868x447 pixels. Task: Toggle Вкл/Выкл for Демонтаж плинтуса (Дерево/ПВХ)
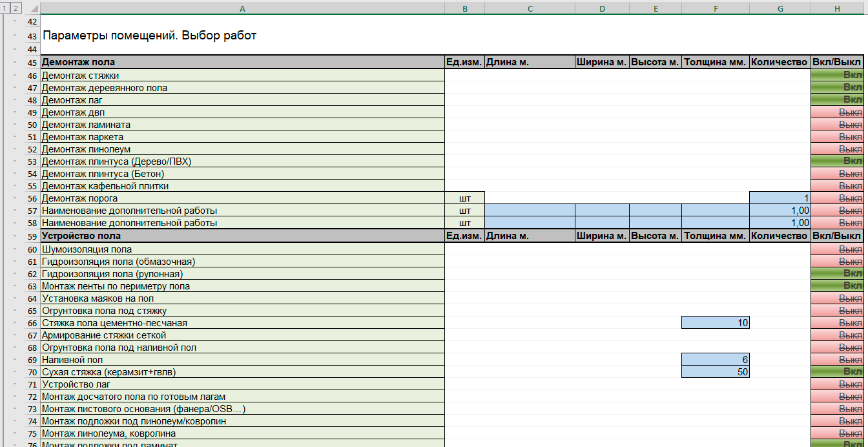pos(836,161)
